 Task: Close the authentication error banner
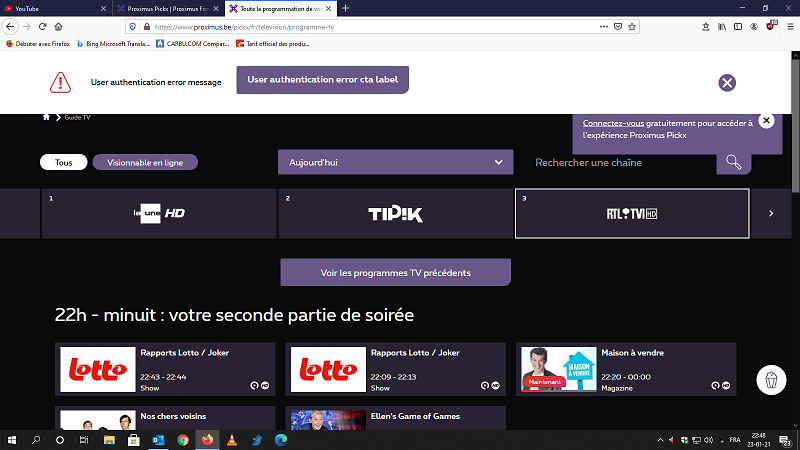tap(727, 83)
